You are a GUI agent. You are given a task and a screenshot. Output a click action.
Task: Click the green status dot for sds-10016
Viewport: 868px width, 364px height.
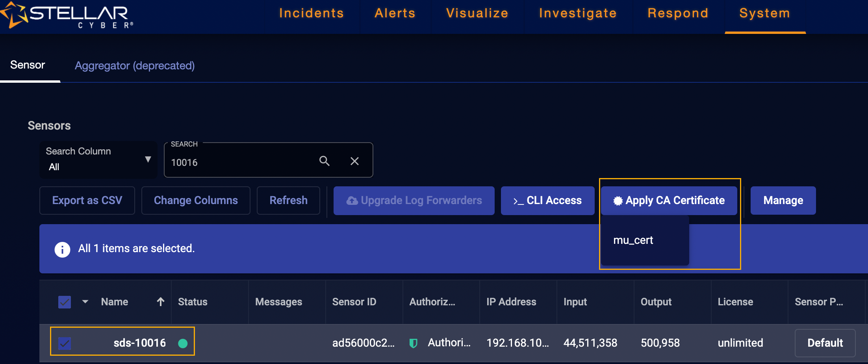183,343
